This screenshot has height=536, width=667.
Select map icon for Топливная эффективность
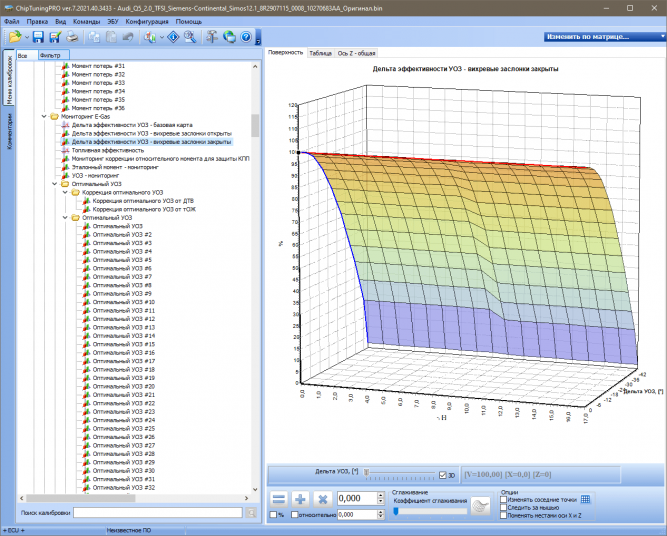pyautogui.click(x=65, y=150)
